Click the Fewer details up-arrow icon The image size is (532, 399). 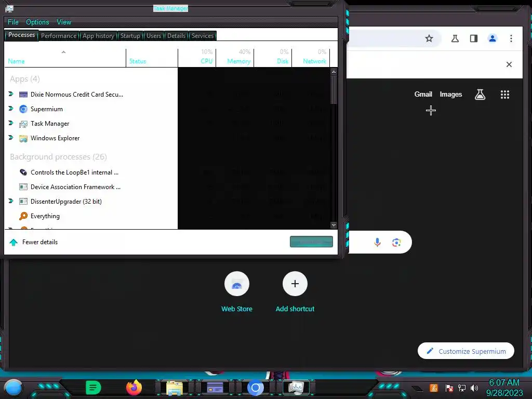14,242
